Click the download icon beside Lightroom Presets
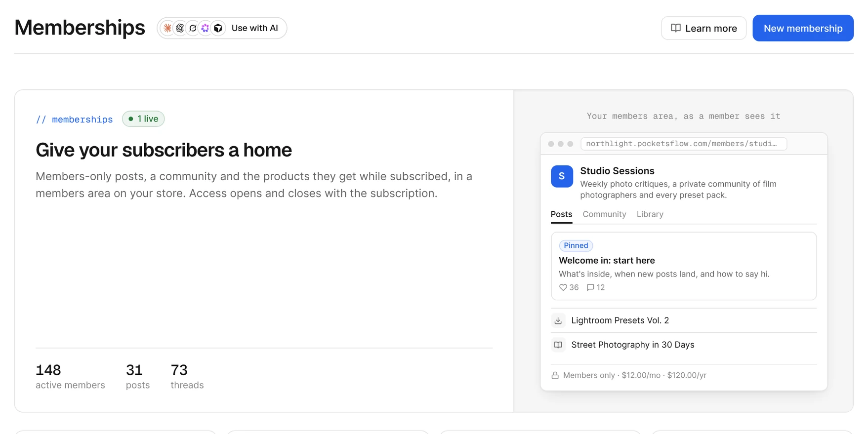The image size is (868, 434). pos(558,320)
